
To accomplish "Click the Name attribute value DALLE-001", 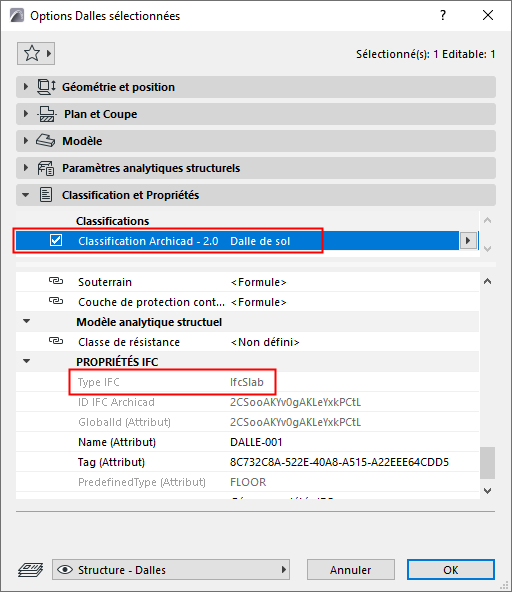I will tap(256, 442).
